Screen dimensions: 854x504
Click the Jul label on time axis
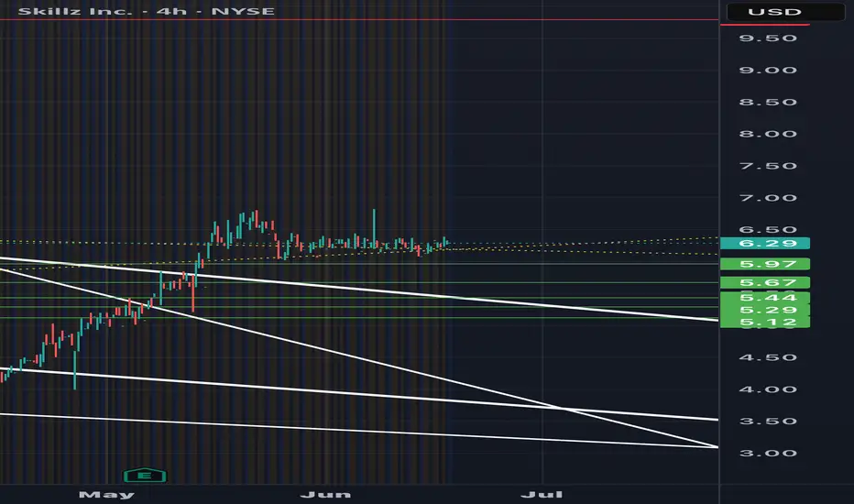(542, 495)
